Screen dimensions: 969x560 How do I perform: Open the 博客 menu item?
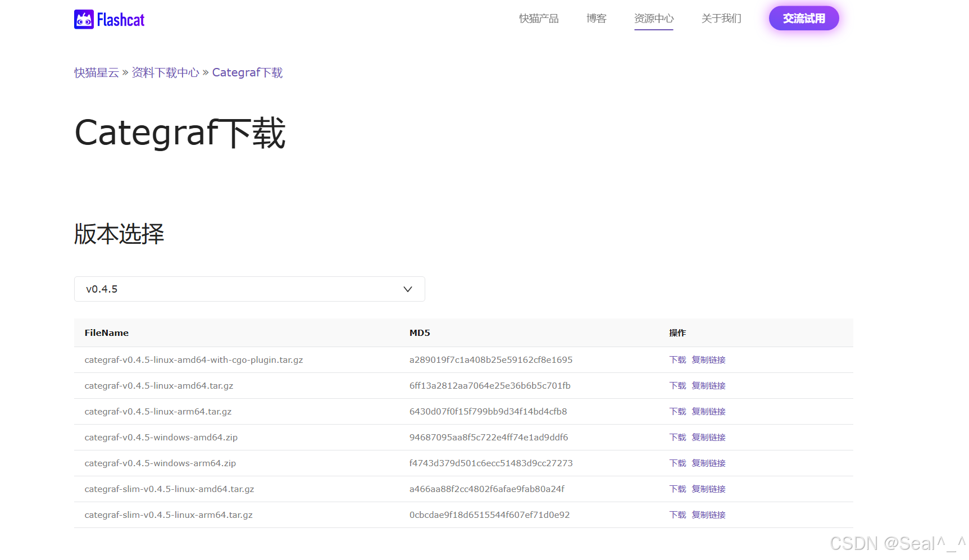coord(596,19)
